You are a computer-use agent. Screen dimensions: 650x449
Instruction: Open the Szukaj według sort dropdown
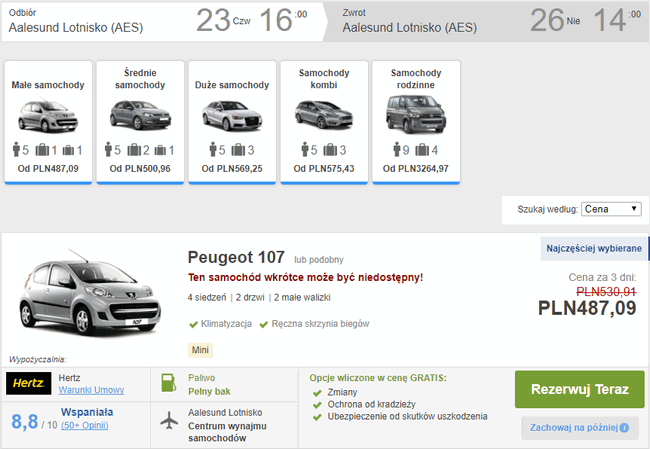[611, 209]
